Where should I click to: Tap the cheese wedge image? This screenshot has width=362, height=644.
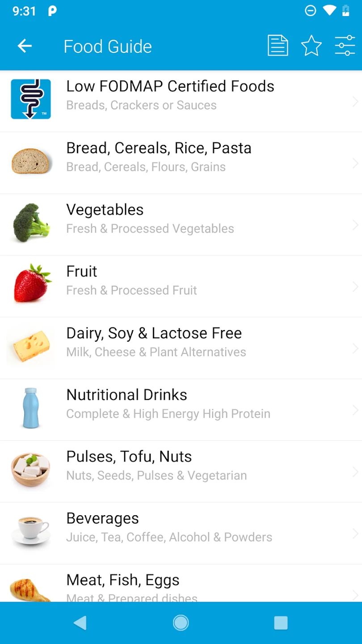(31, 346)
